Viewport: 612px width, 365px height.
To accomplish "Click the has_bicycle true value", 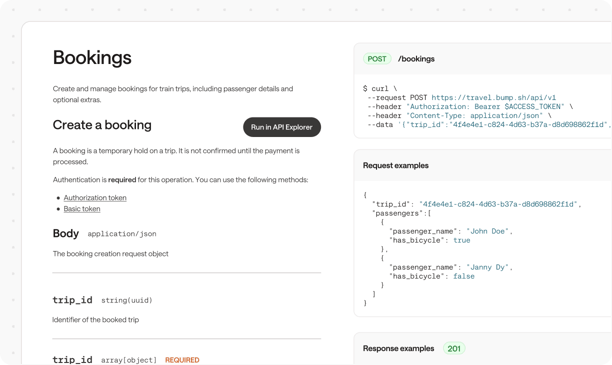I will (x=462, y=240).
